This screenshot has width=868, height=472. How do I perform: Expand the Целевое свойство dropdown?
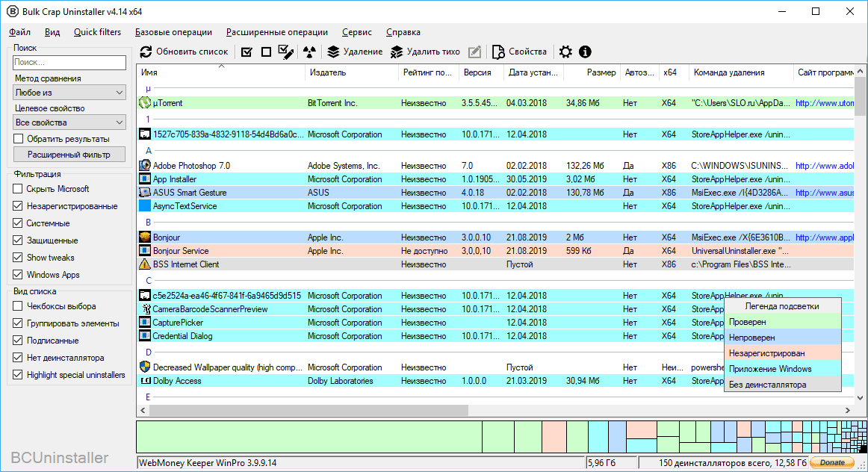point(69,122)
